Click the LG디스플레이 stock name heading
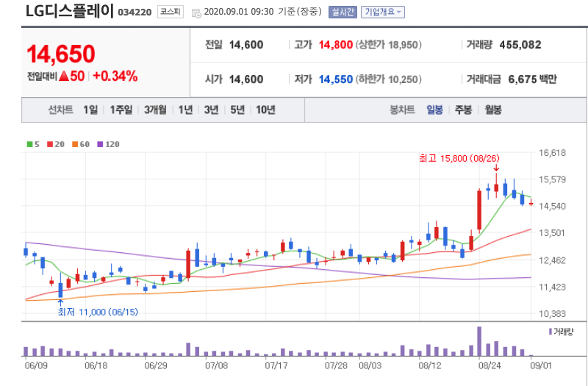The image size is (588, 386). coord(69,11)
